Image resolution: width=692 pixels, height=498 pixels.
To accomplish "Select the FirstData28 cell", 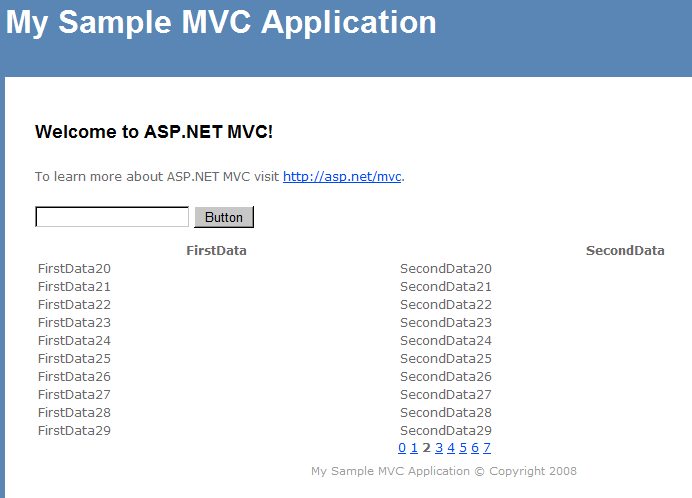I will pos(74,413).
